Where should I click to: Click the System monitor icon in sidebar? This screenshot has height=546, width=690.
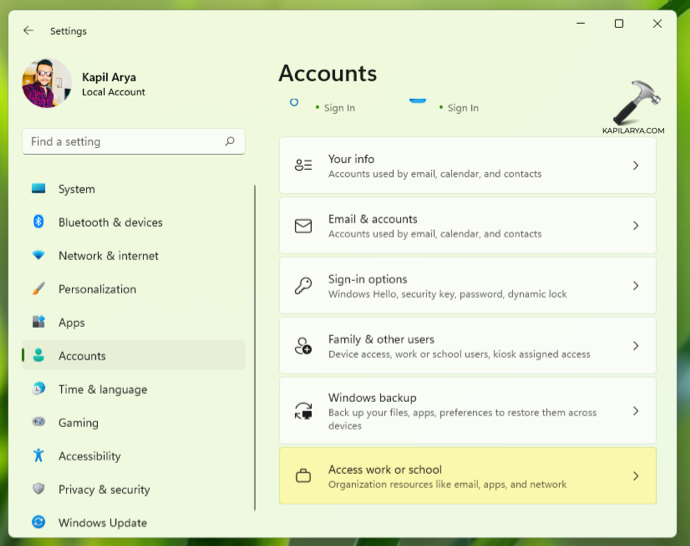pos(39,188)
